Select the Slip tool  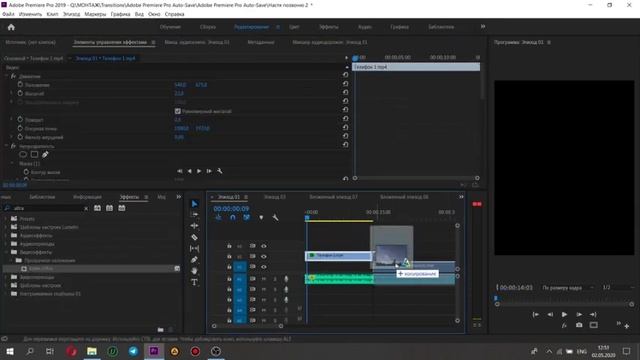[194, 248]
